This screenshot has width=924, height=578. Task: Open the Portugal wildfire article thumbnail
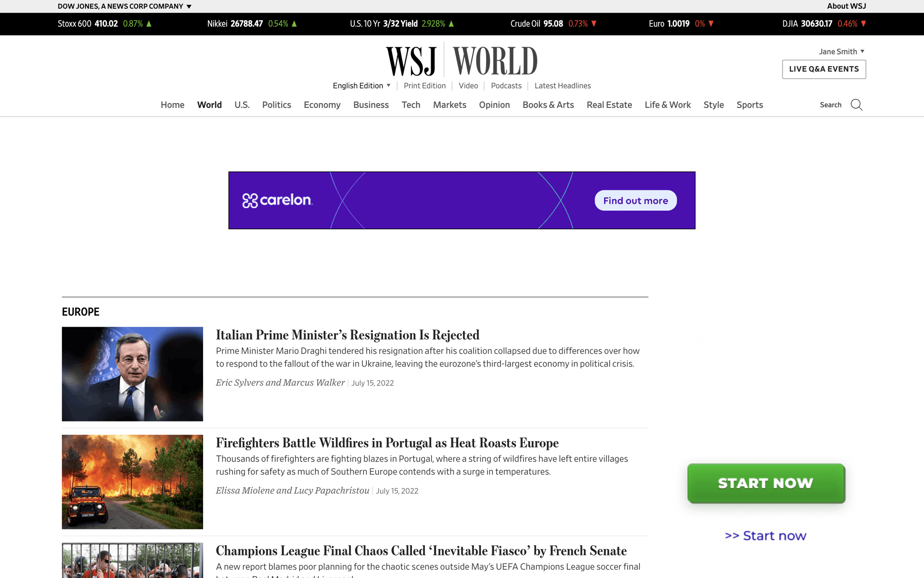click(x=132, y=482)
